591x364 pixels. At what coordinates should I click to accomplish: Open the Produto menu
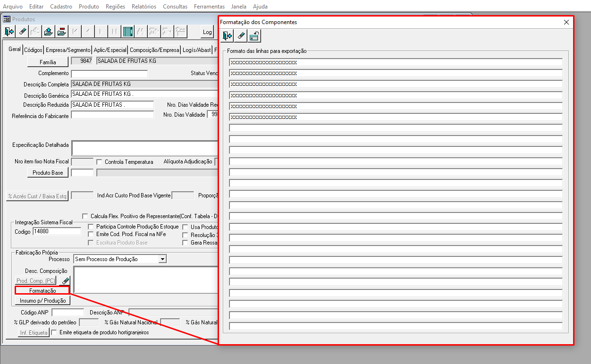point(89,7)
